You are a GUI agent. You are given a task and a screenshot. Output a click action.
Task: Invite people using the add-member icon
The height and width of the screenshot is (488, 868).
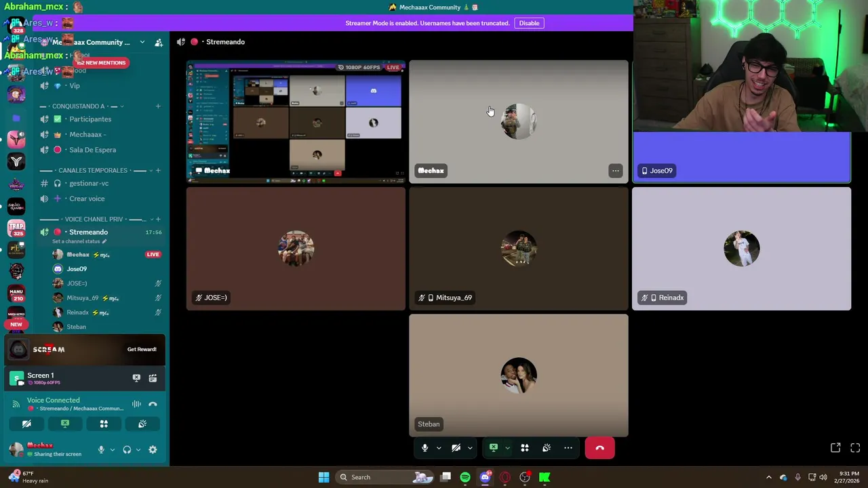pyautogui.click(x=159, y=42)
